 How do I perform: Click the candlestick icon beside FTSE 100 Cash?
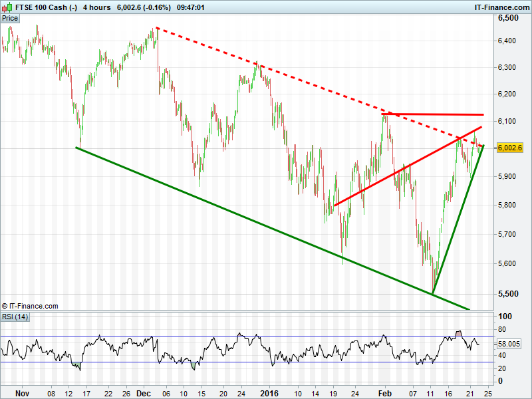7,7
